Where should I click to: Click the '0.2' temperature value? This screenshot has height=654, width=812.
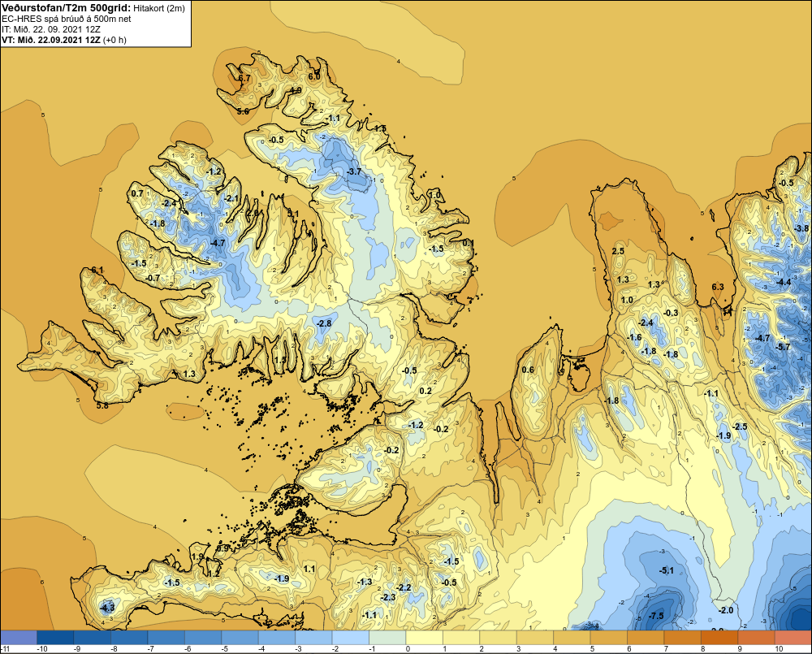[425, 391]
